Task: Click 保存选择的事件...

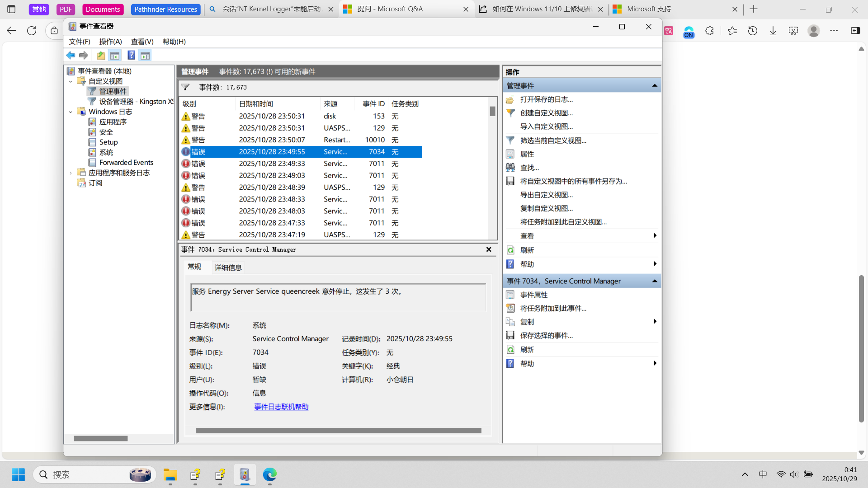Action: [x=546, y=335]
